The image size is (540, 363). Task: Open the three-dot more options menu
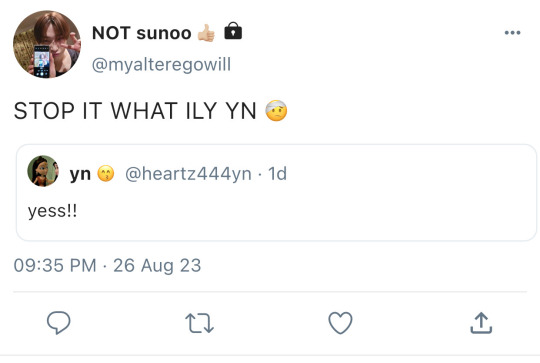512,33
